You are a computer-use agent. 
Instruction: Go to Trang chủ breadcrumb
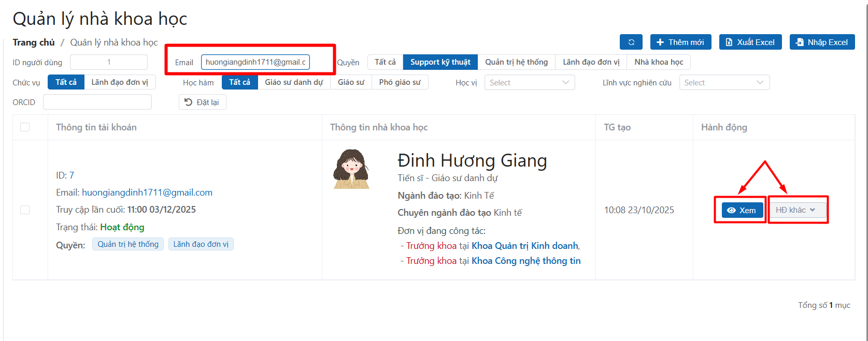(x=34, y=42)
